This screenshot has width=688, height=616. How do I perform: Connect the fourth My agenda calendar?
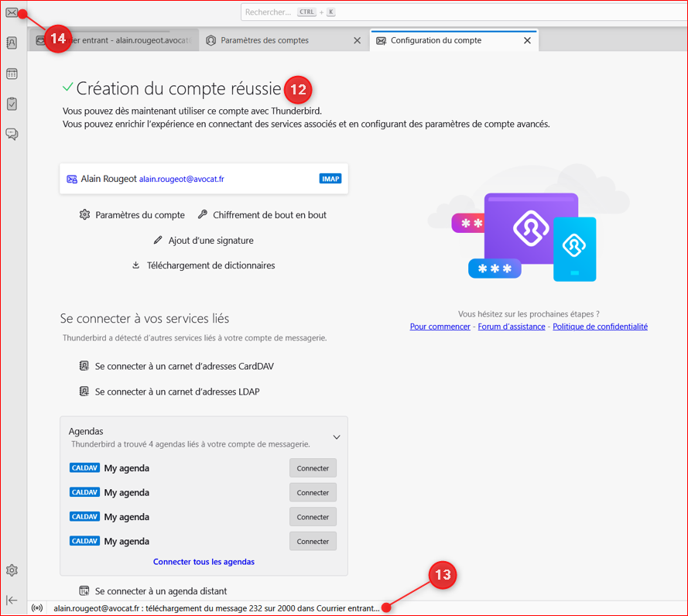click(x=313, y=542)
